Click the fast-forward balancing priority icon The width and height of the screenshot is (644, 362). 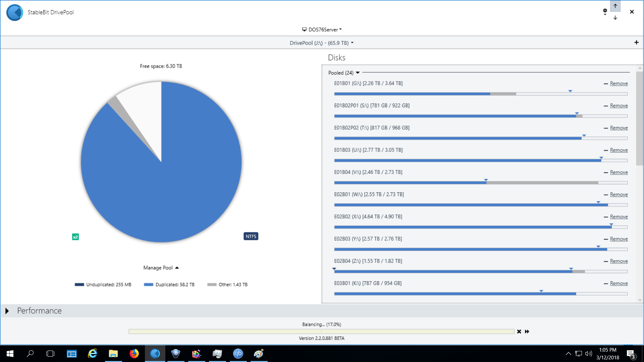(527, 331)
